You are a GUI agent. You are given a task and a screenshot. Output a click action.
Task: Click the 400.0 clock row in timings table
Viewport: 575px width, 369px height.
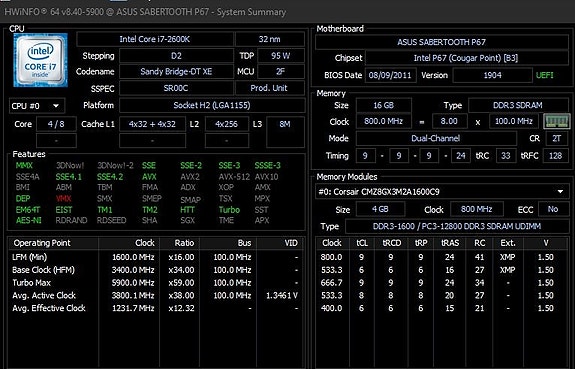click(x=442, y=308)
